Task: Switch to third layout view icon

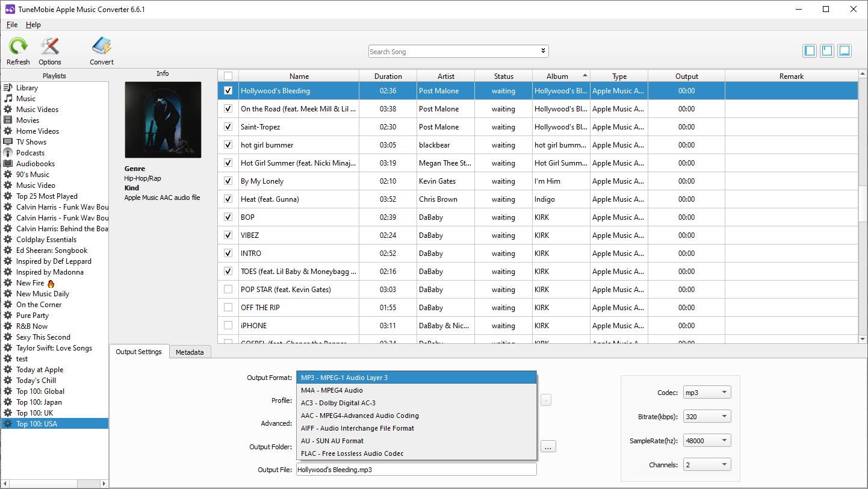Action: [x=845, y=51]
